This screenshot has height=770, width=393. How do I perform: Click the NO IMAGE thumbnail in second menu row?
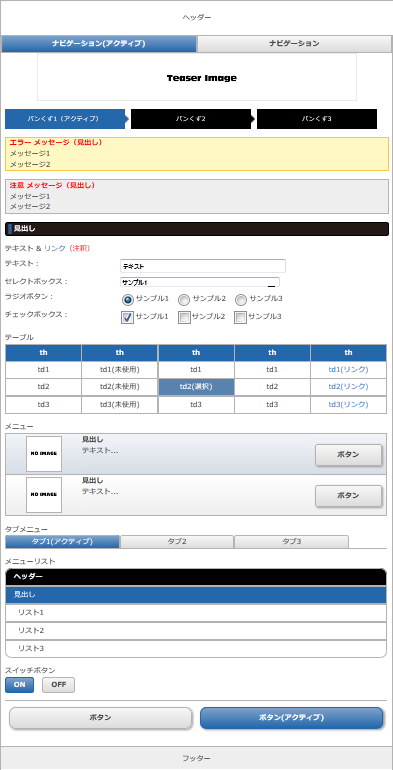(44, 495)
